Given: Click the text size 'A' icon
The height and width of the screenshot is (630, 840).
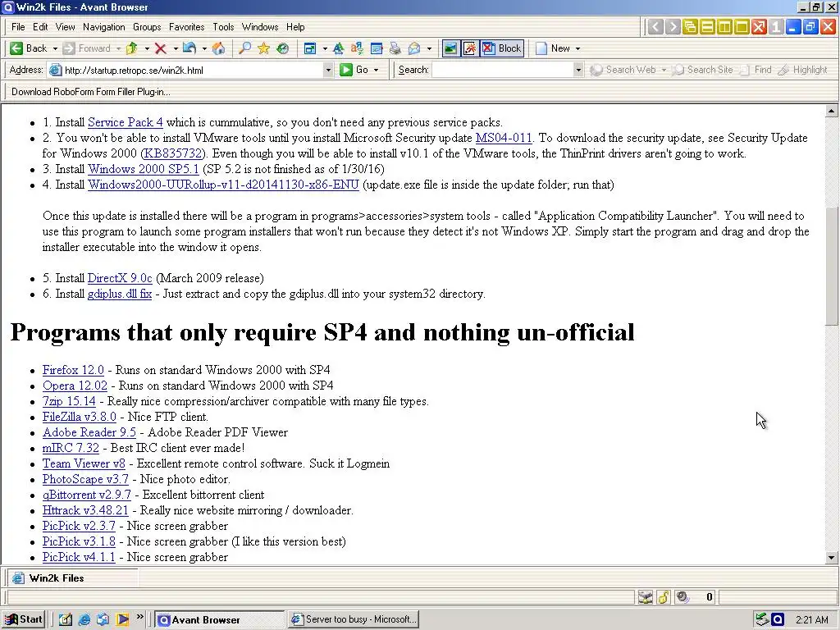Looking at the screenshot, I should click(338, 48).
